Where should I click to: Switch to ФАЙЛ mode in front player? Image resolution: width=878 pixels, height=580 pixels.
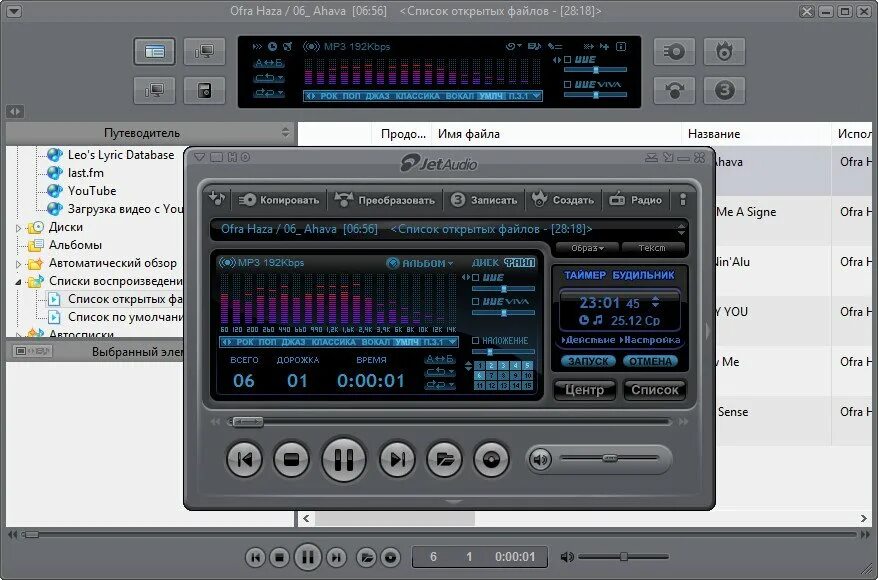tap(520, 263)
